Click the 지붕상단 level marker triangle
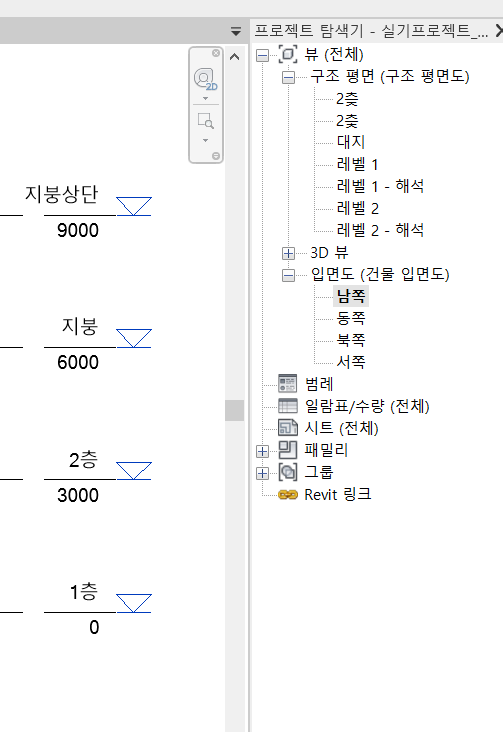 [x=134, y=206]
